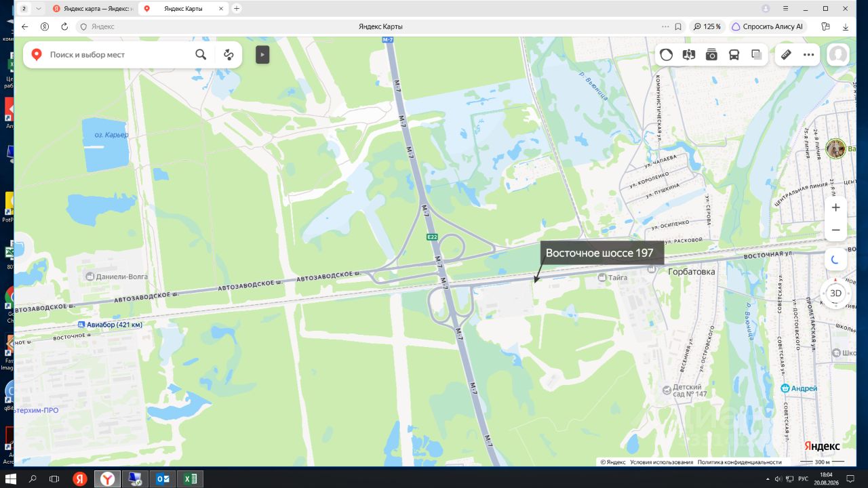Open the map layers selector
Screen dimensions: 868x488
757,55
